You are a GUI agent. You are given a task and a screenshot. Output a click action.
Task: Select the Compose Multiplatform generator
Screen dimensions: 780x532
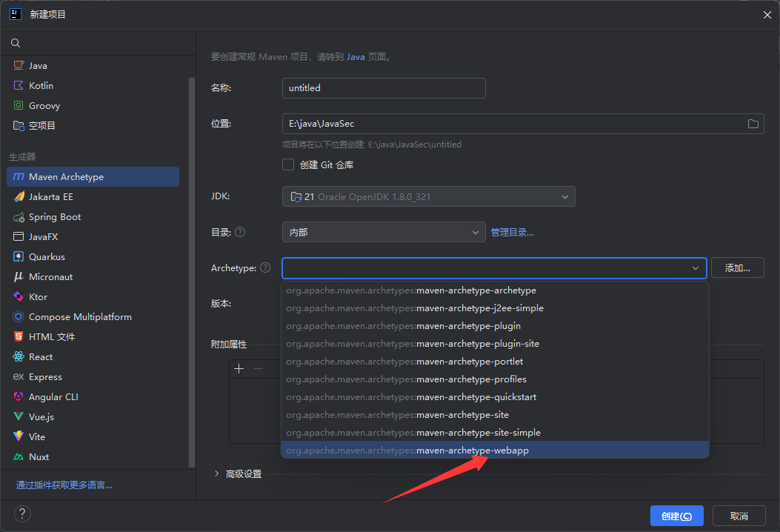93,316
